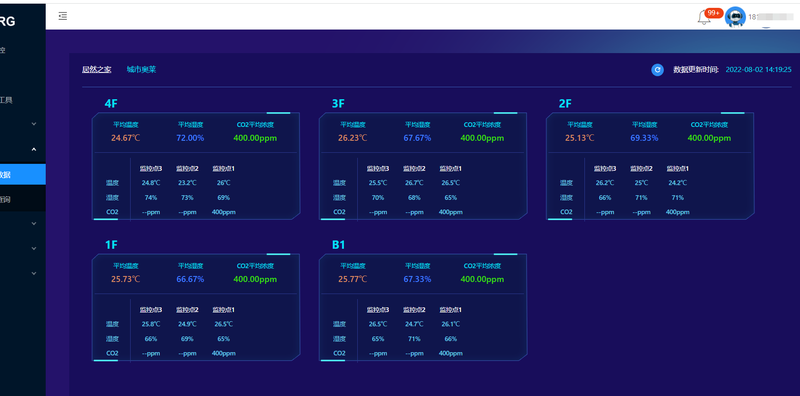The image size is (800, 396).
Task: Click the 2F average humidity 69.33%
Action: tap(644, 138)
